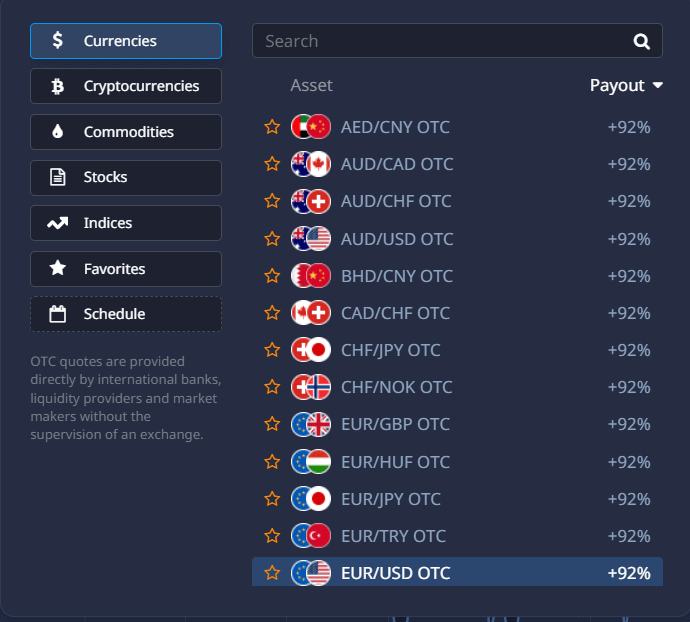Screen dimensions: 690x622
Task: Click the Bitcoin icon beside Cryptocurrencies
Action: coord(58,86)
